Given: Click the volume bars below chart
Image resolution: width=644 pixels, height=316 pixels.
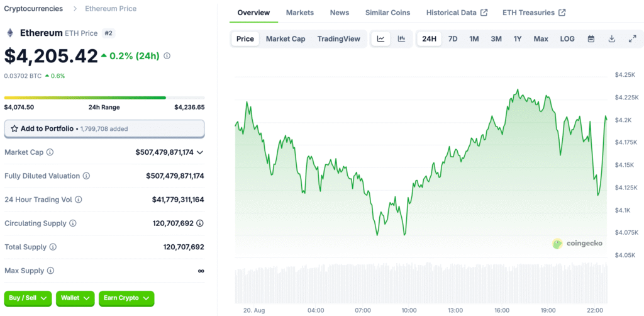Looking at the screenshot, I should click(421, 283).
